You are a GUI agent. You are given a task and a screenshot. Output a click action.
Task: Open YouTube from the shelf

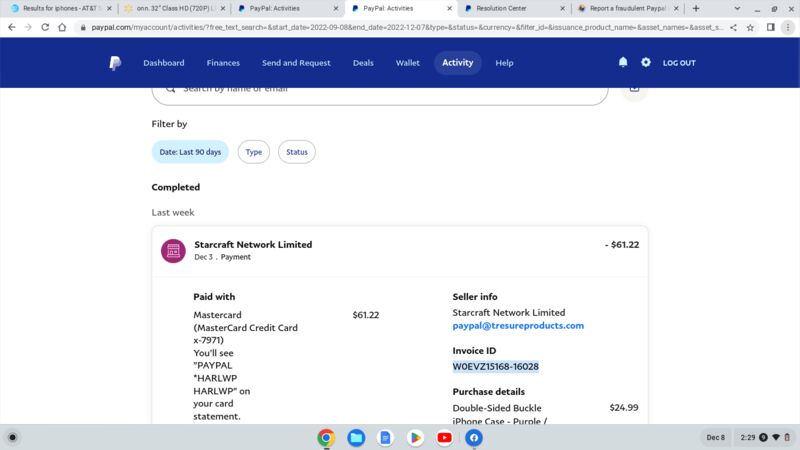click(444, 438)
